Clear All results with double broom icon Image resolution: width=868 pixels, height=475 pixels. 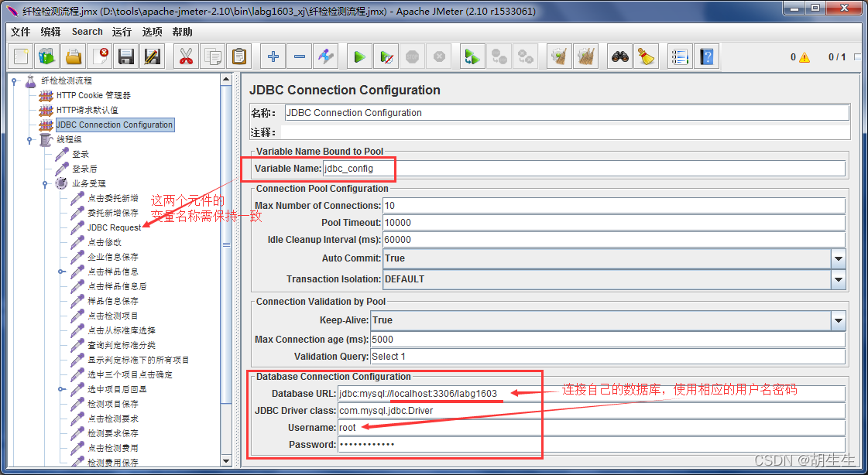[x=585, y=56]
